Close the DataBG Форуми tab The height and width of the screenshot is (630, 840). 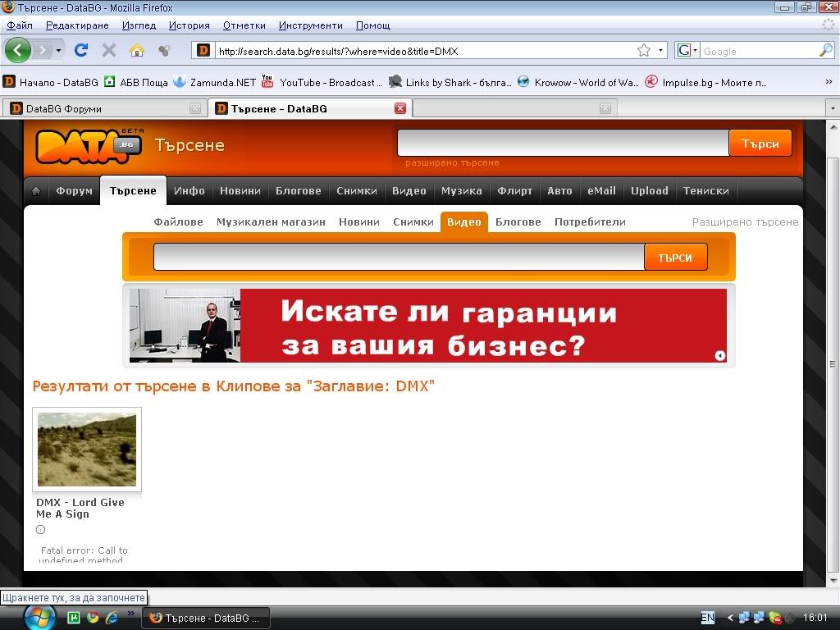[x=195, y=109]
